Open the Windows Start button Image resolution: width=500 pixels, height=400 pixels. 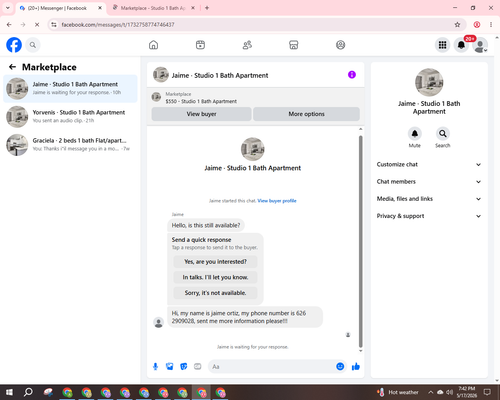coord(9,392)
